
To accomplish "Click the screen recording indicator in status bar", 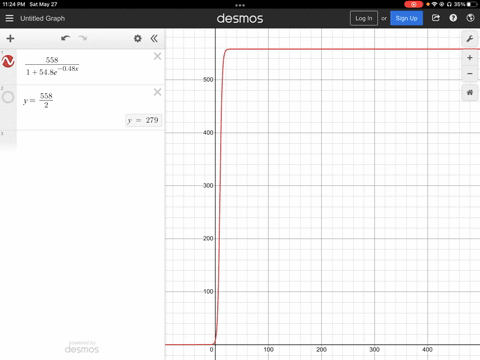I will pos(413,4).
